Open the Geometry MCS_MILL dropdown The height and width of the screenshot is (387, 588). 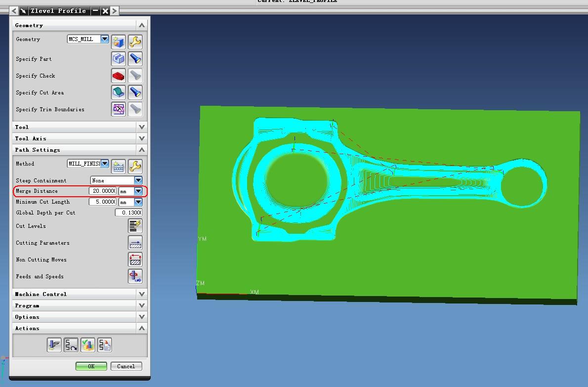pyautogui.click(x=105, y=39)
